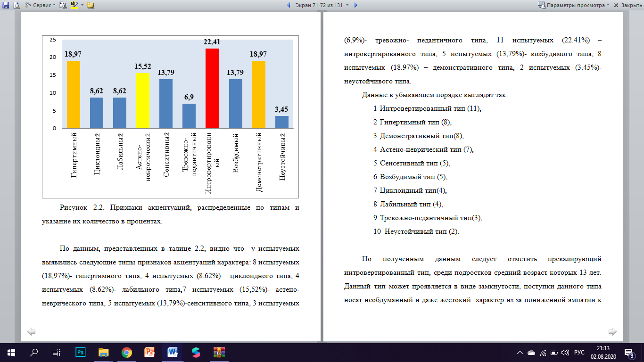Open Task View on the taskbar

(57, 352)
